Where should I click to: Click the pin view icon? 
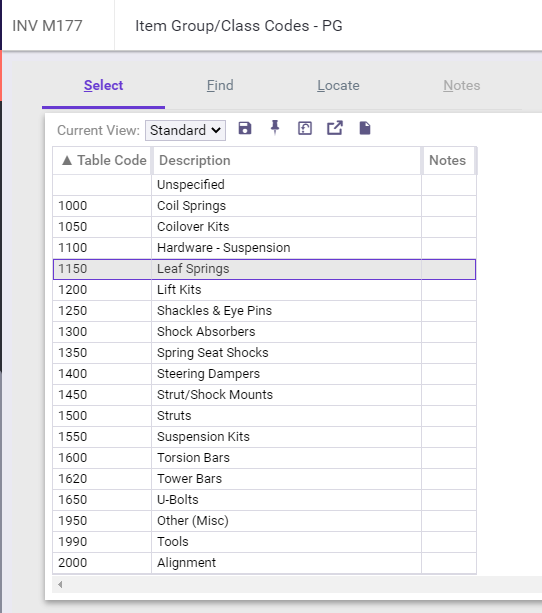pyautogui.click(x=275, y=128)
